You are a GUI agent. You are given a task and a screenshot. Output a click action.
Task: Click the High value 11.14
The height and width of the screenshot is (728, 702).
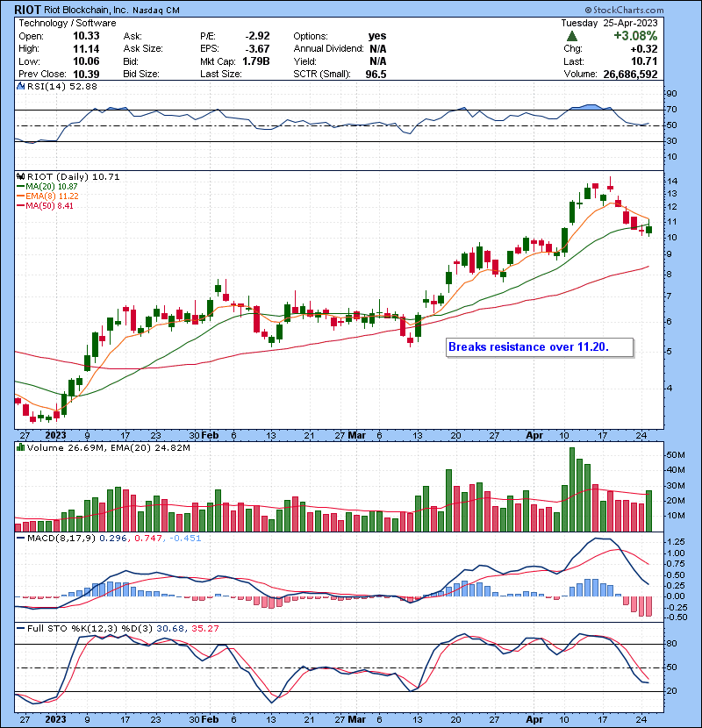coord(86,49)
